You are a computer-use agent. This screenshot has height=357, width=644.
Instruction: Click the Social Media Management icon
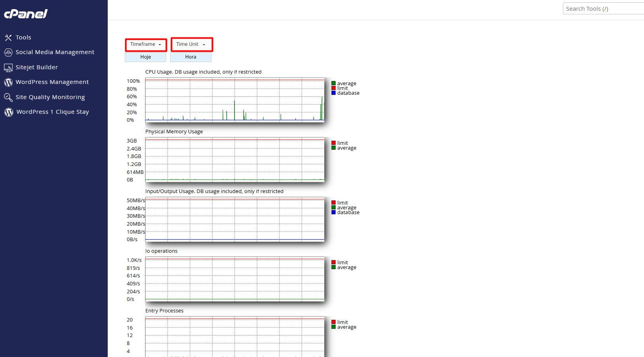[8, 53]
